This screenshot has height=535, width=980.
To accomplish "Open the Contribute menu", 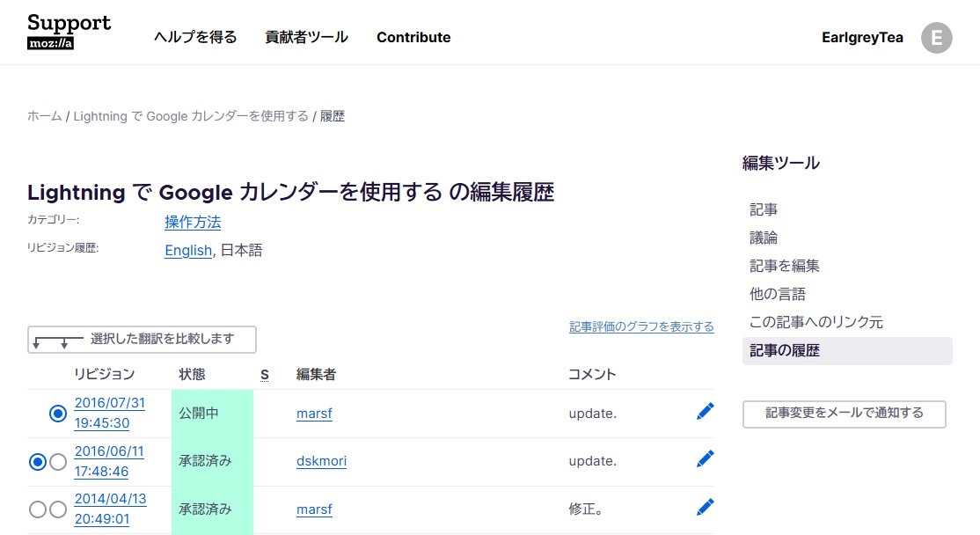I will 413,38.
